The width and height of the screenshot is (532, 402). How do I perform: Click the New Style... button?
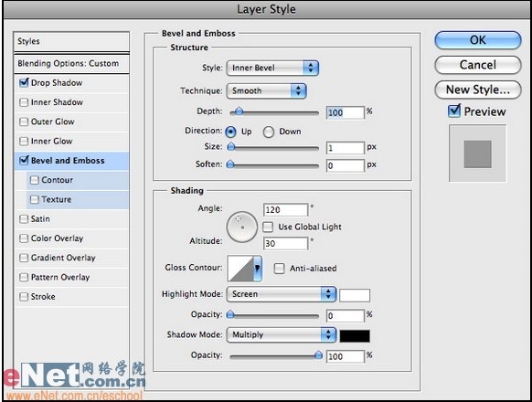478,90
